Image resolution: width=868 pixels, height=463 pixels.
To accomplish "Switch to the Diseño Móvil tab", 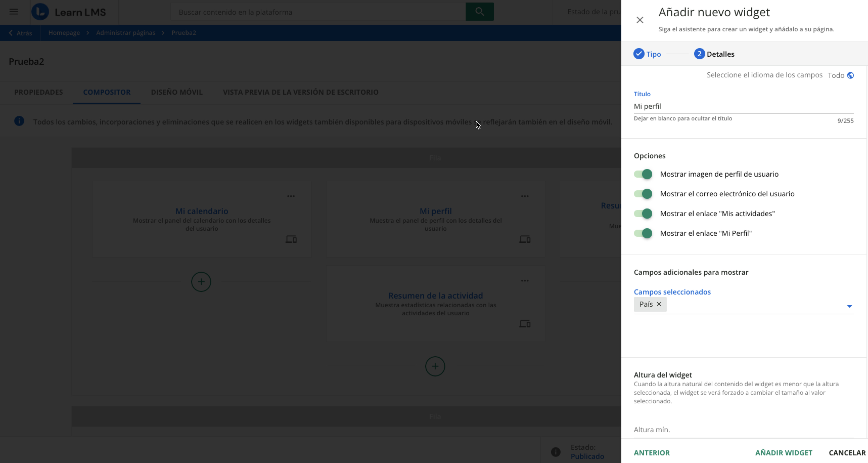I will (177, 92).
